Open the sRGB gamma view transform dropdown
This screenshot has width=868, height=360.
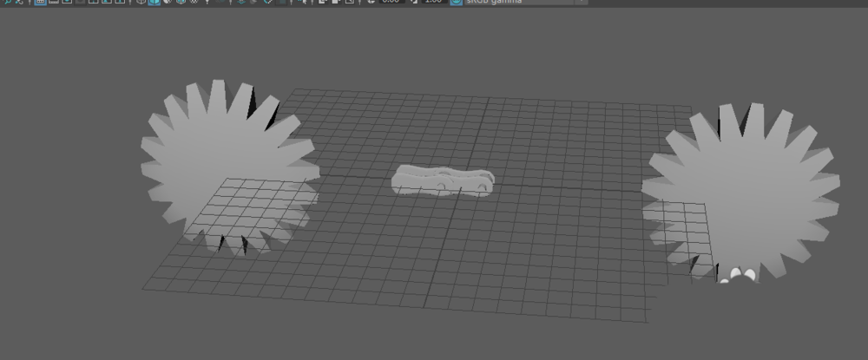click(x=525, y=2)
